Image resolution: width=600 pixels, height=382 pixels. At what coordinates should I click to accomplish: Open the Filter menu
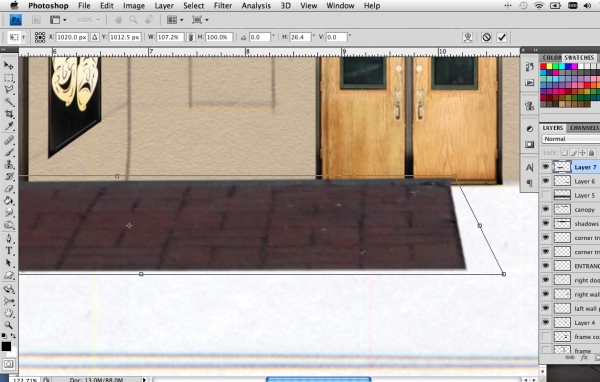[223, 6]
